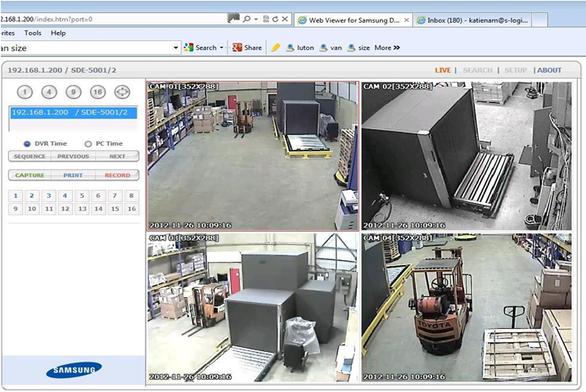Viewport: 586px width, 392px height.
Task: Select the DVR Time radio button
Action: tap(27, 144)
